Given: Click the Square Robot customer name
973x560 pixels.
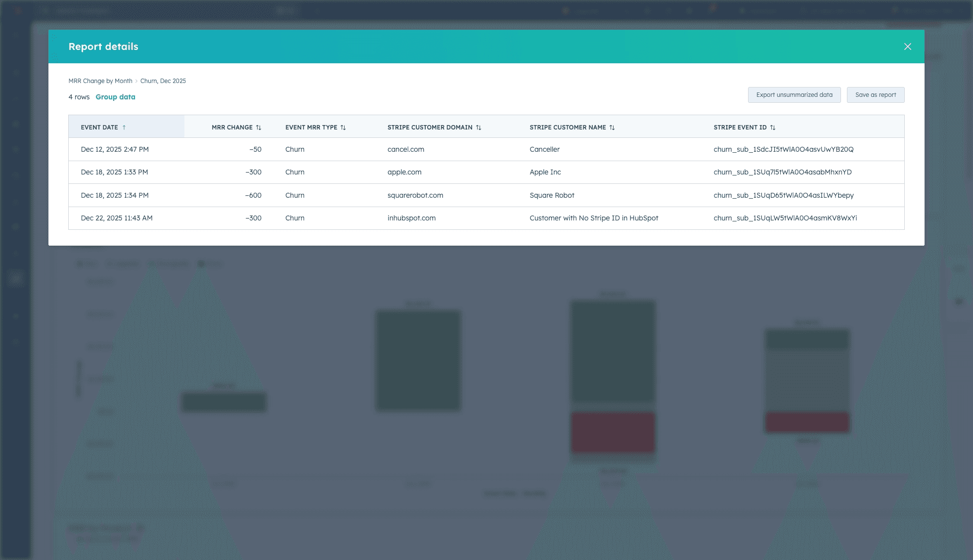Looking at the screenshot, I should [552, 195].
